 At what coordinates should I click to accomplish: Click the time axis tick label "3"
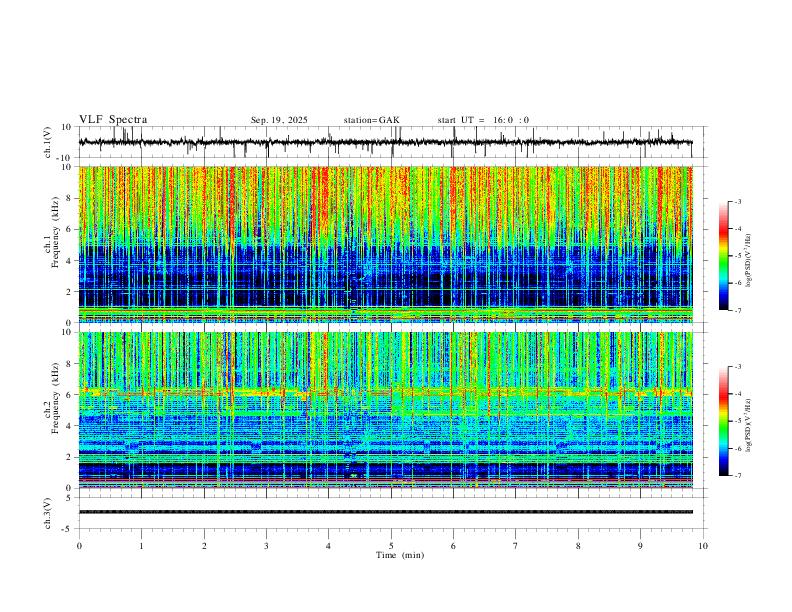266,546
